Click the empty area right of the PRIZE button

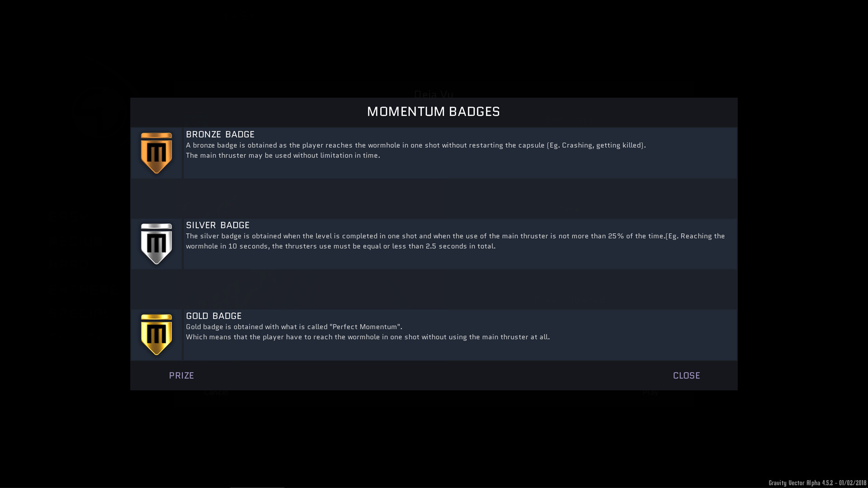[x=433, y=375]
